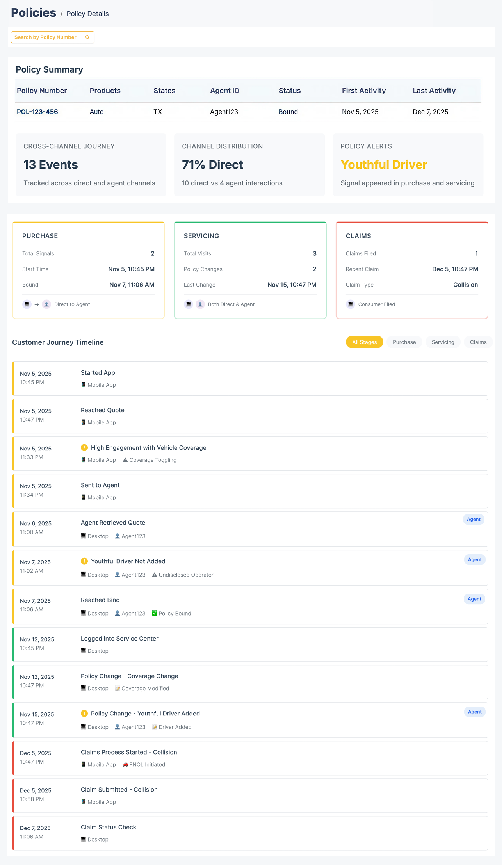Show only Servicing events
Image resolution: width=504 pixels, height=865 pixels.
pos(443,342)
